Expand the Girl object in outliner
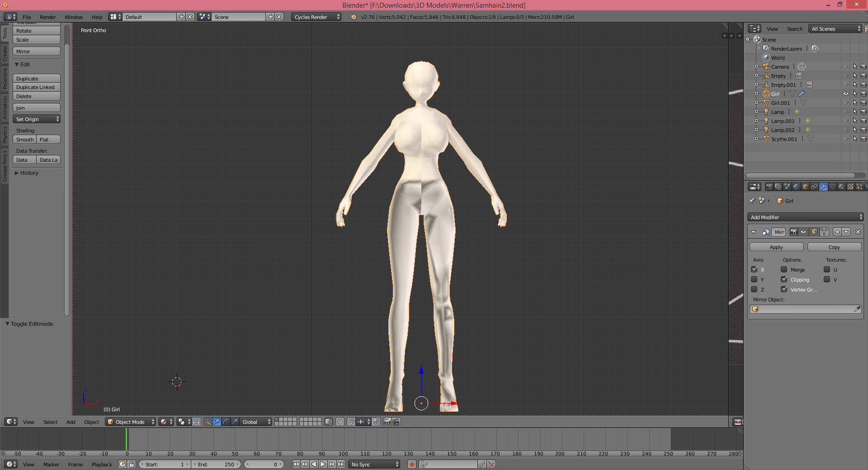 pyautogui.click(x=757, y=94)
